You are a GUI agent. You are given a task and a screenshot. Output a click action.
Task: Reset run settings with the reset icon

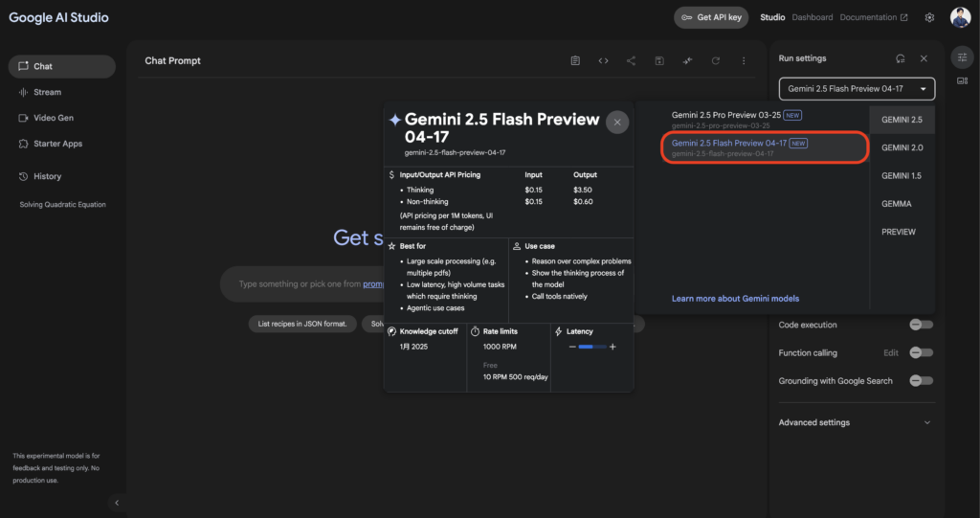(x=900, y=58)
